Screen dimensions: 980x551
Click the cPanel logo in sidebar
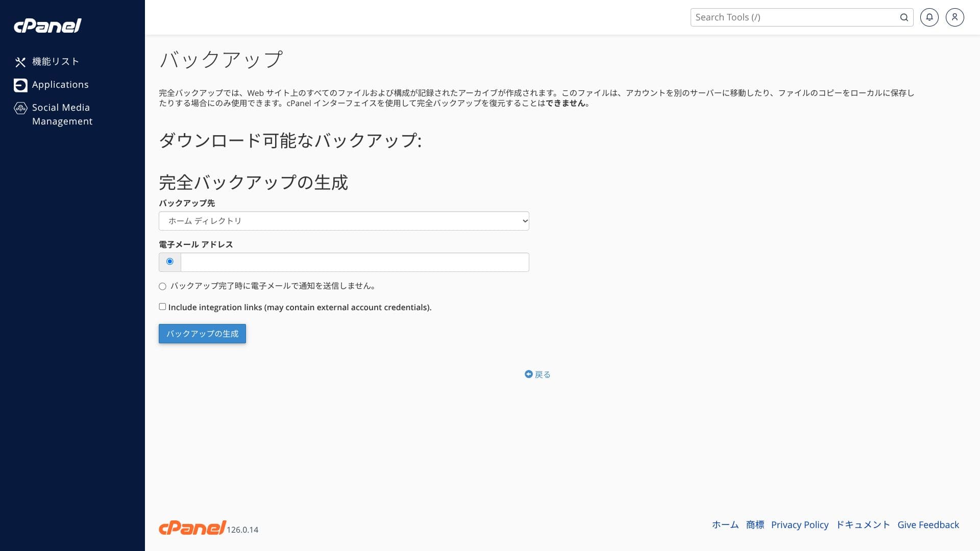click(x=47, y=26)
